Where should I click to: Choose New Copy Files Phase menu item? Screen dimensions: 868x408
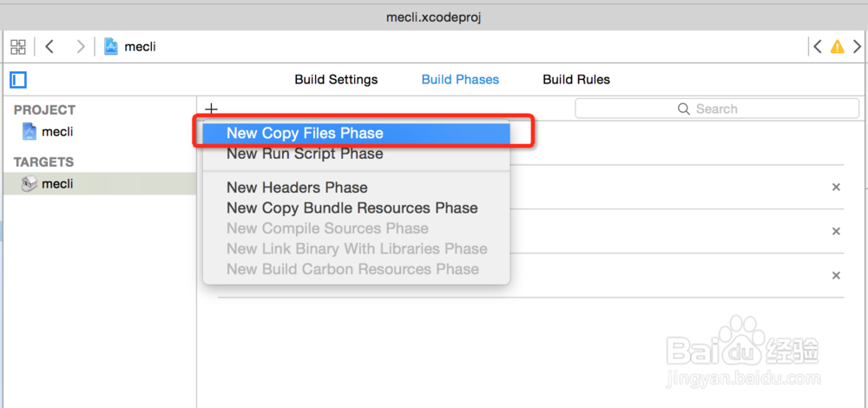point(305,133)
